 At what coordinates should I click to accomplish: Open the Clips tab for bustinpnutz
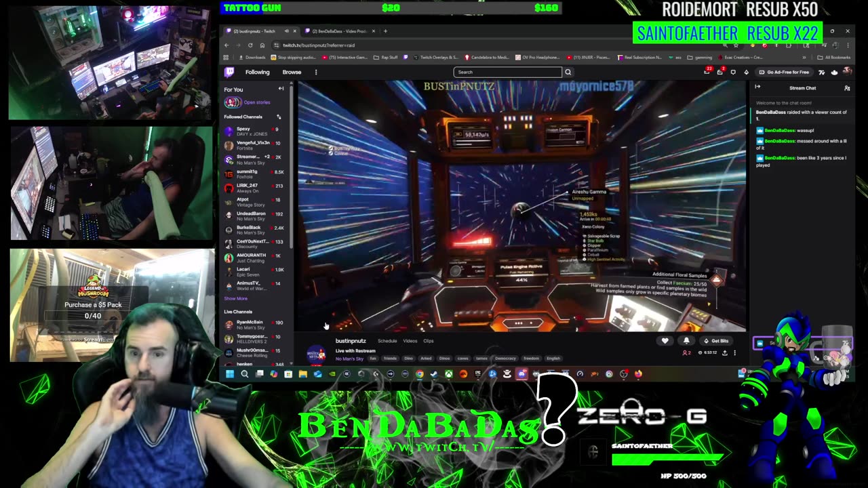pyautogui.click(x=429, y=341)
